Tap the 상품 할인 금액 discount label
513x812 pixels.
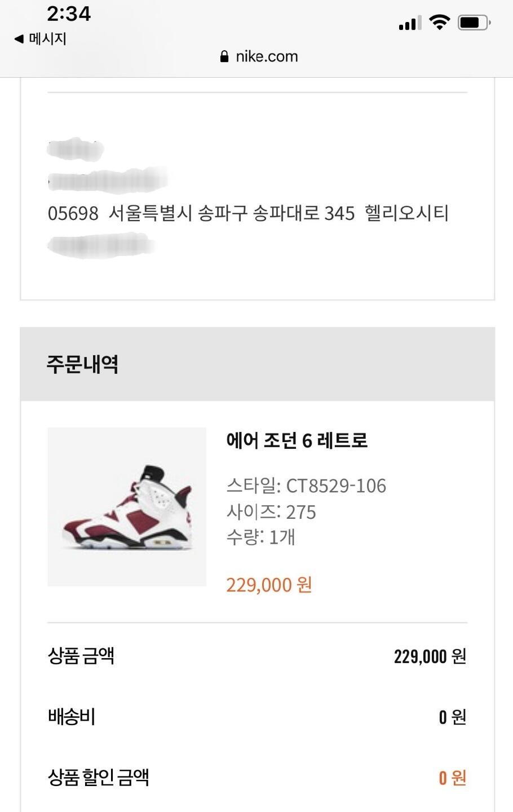coord(99,778)
